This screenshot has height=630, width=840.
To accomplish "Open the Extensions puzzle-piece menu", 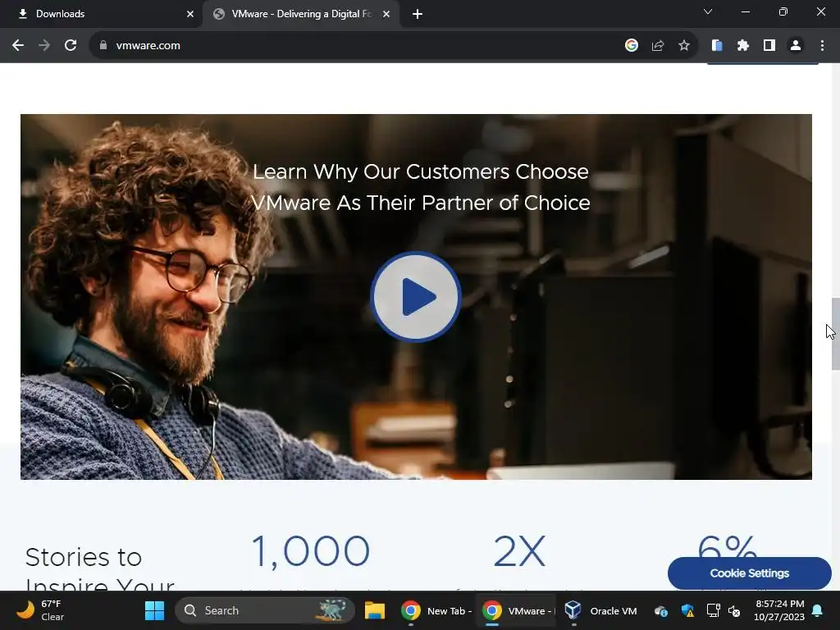I will [x=743, y=46].
